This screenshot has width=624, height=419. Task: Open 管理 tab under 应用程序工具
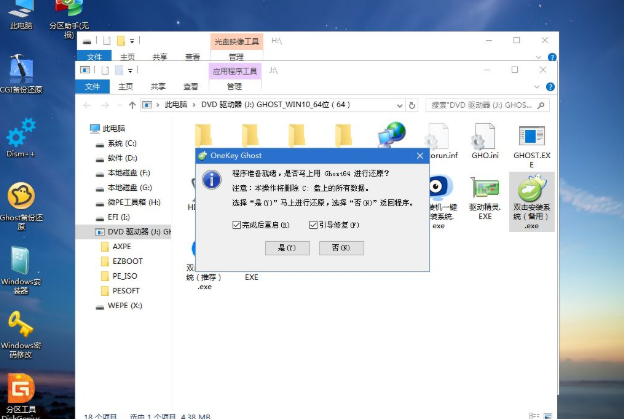coord(234,86)
